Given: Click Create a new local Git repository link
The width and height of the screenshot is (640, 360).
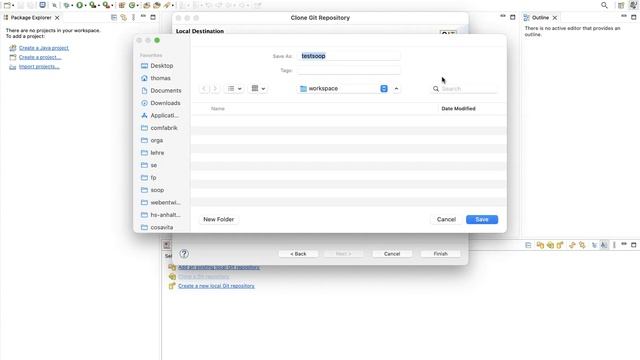Looking at the screenshot, I should coord(216,286).
